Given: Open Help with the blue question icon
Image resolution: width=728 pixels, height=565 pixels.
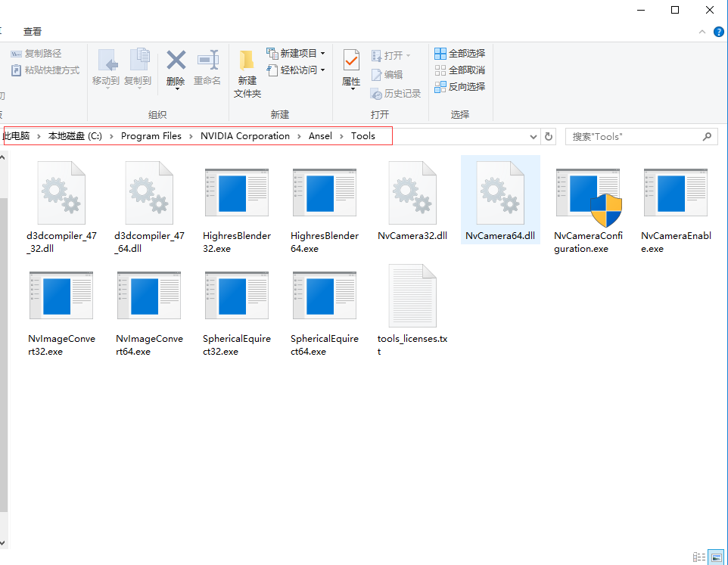Looking at the screenshot, I should coord(719,32).
